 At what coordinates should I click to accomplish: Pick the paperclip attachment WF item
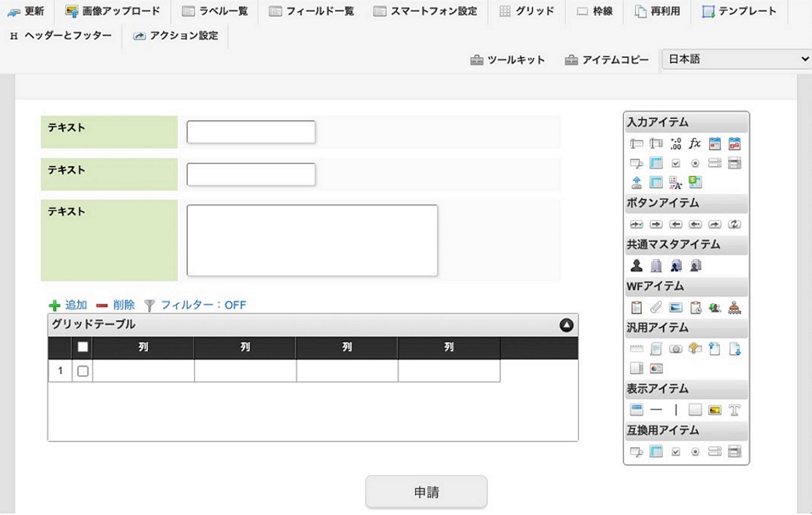coord(656,308)
